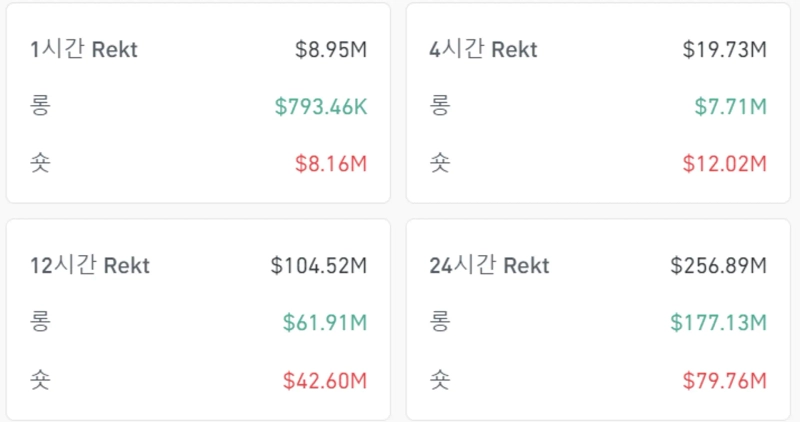Viewport: 800px width, 422px height.
Task: Click the 24시간 Rekt card title
Action: [x=489, y=266]
